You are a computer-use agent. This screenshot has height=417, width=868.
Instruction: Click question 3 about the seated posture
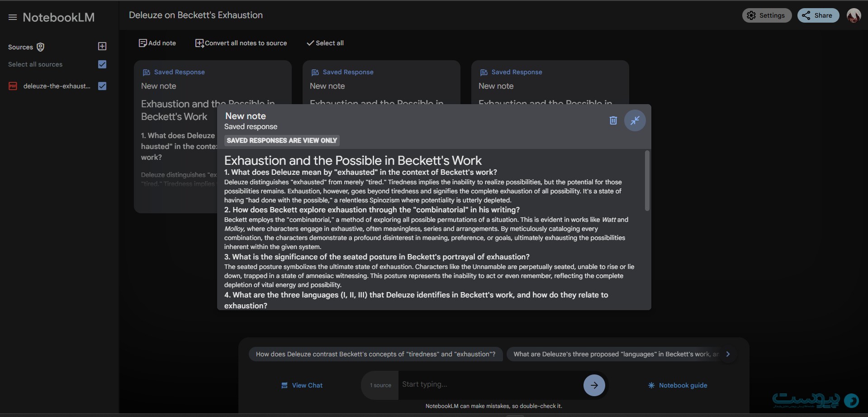(377, 257)
